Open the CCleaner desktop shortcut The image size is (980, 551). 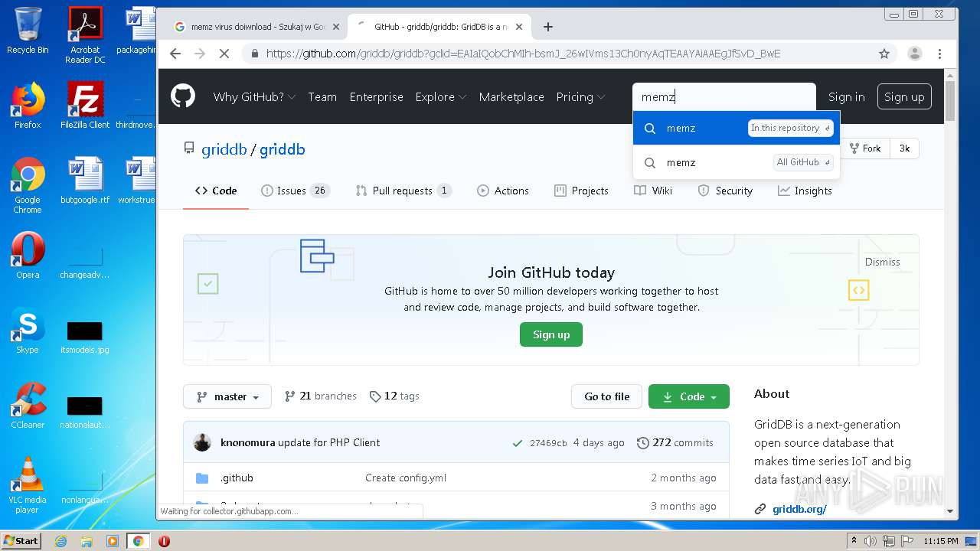tap(28, 406)
